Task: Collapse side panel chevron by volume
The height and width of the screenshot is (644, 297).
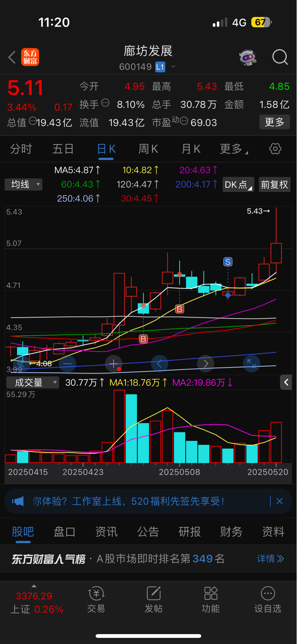Action: [286, 382]
